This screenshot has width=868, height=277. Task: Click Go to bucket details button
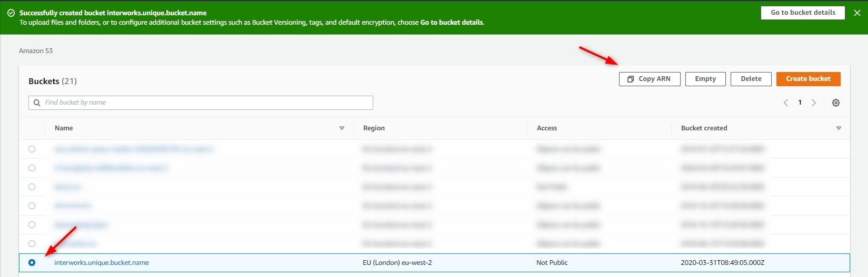[803, 13]
